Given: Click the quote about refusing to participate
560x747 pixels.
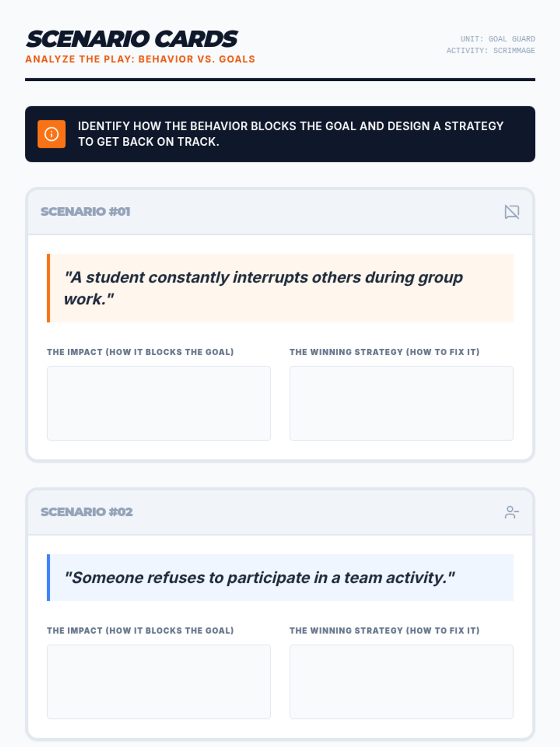Looking at the screenshot, I should (x=259, y=578).
